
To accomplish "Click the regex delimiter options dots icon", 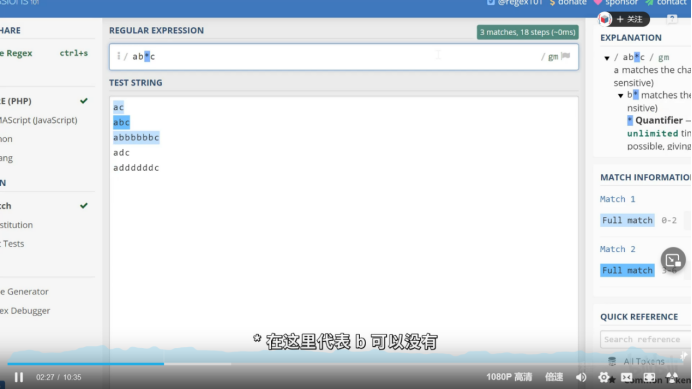I will click(x=118, y=56).
